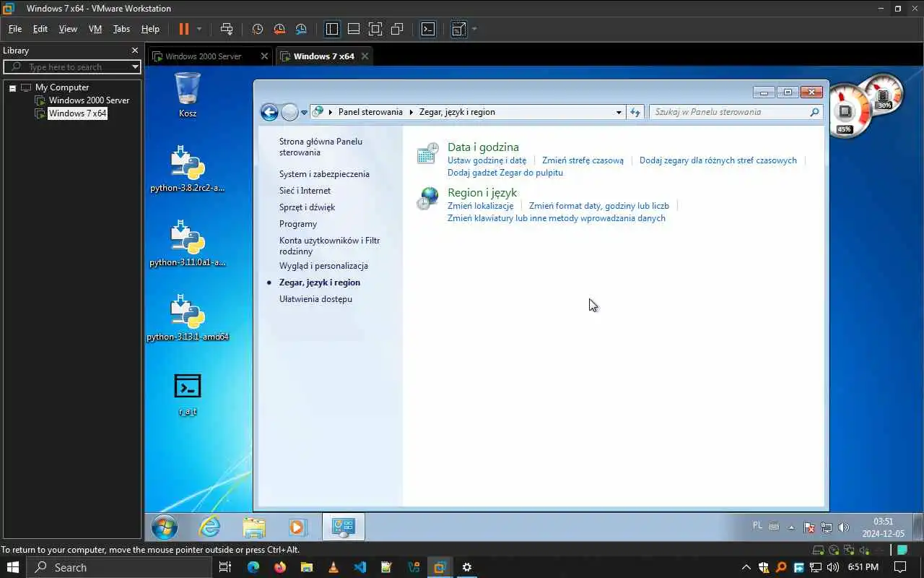
Task: Go to Sieć i Internet in sidebar
Action: pyautogui.click(x=305, y=191)
